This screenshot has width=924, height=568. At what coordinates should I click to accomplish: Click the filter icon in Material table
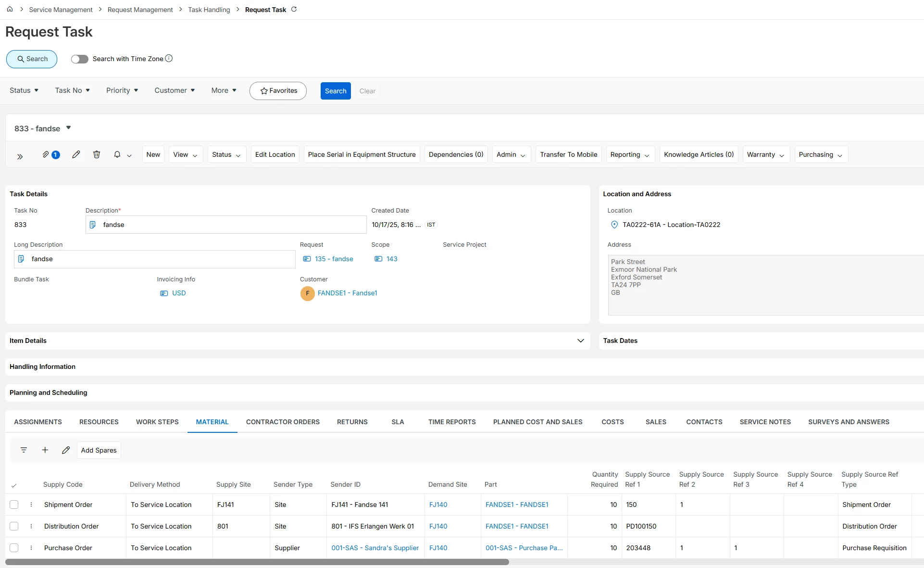click(x=24, y=450)
